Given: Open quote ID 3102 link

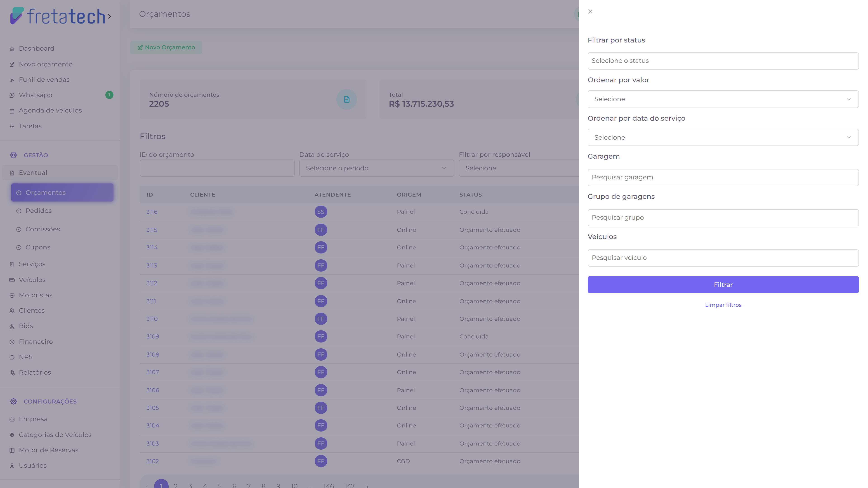Looking at the screenshot, I should (x=152, y=461).
